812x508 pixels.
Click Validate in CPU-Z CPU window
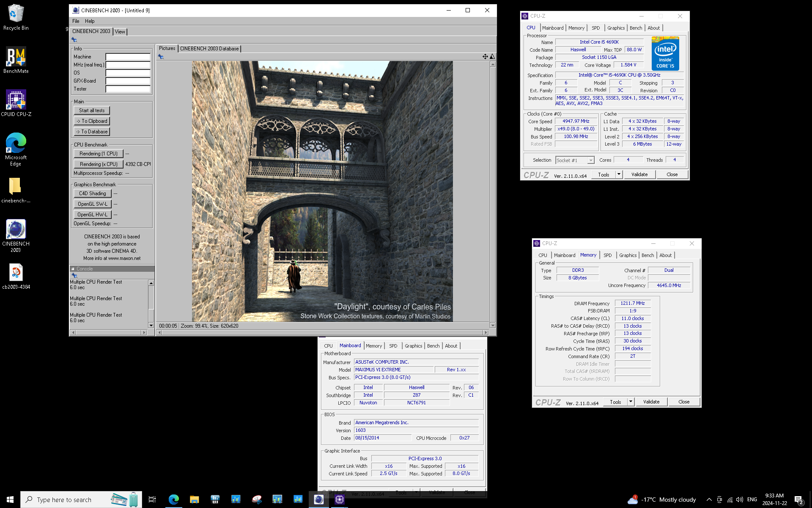click(x=639, y=174)
